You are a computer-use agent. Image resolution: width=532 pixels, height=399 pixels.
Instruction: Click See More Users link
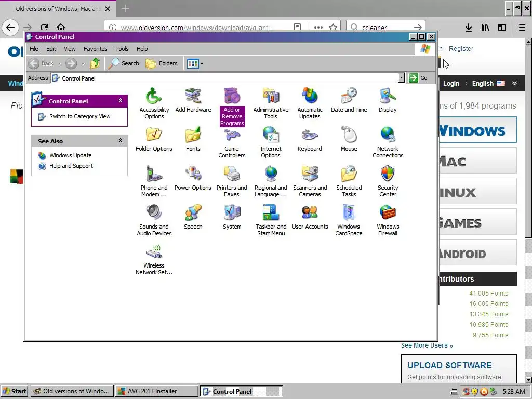(x=427, y=345)
